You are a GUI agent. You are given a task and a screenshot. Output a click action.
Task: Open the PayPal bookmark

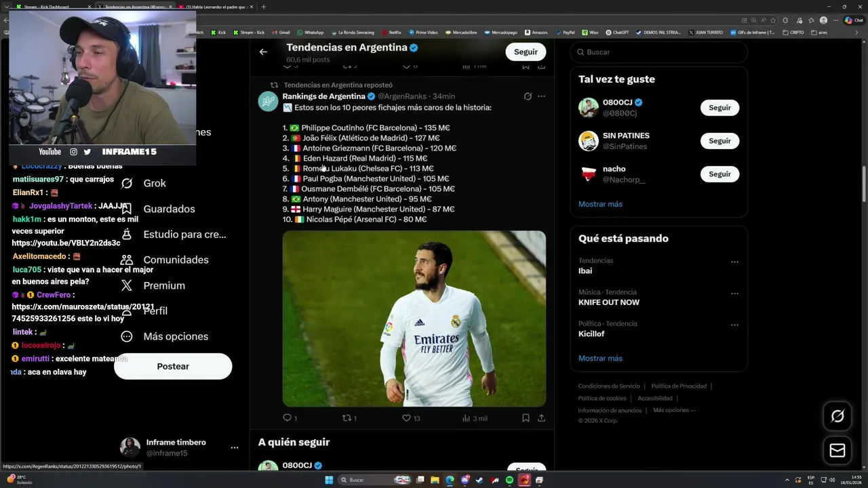coord(565,33)
